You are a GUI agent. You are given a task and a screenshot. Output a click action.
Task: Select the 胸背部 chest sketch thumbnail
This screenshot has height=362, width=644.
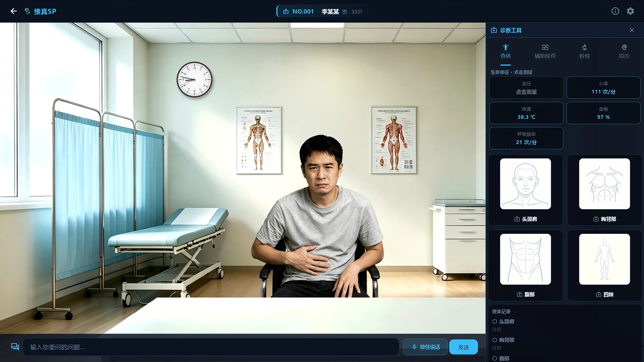pyautogui.click(x=605, y=184)
